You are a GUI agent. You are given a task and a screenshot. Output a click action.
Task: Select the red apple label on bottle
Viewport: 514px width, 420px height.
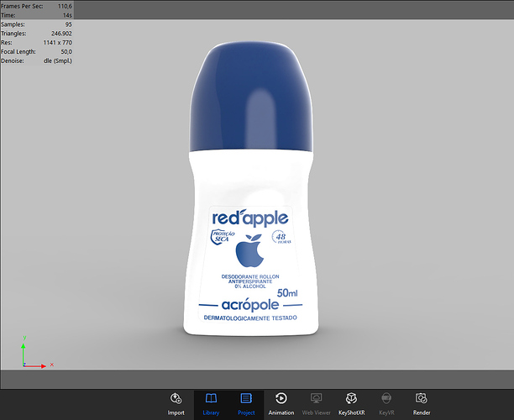(251, 265)
